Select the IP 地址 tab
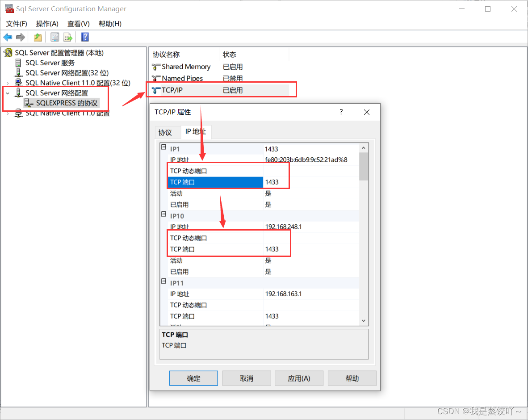 pyautogui.click(x=196, y=132)
